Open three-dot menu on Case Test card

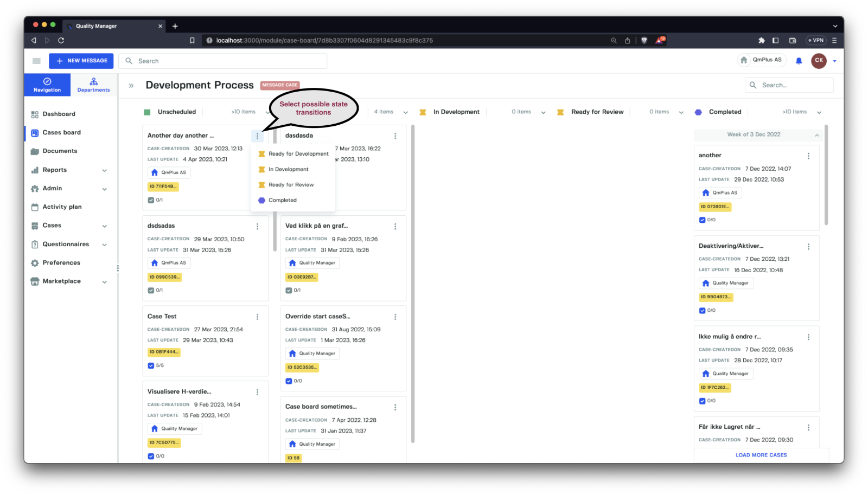pyautogui.click(x=257, y=317)
